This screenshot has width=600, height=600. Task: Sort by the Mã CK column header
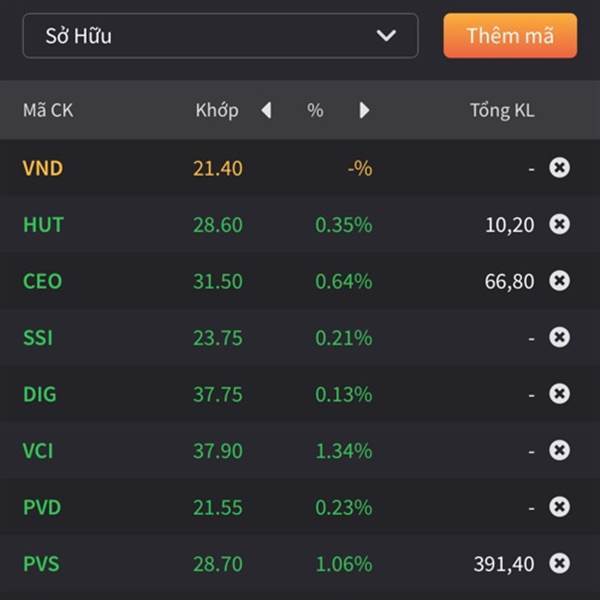pyautogui.click(x=48, y=110)
